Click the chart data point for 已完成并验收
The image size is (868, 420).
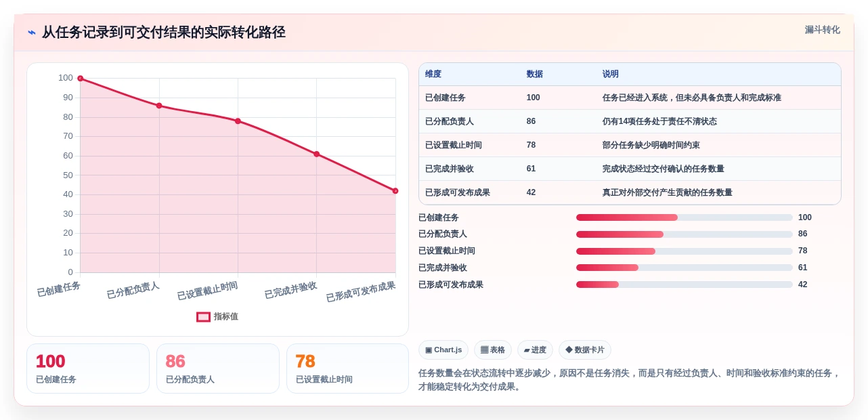[x=316, y=154]
